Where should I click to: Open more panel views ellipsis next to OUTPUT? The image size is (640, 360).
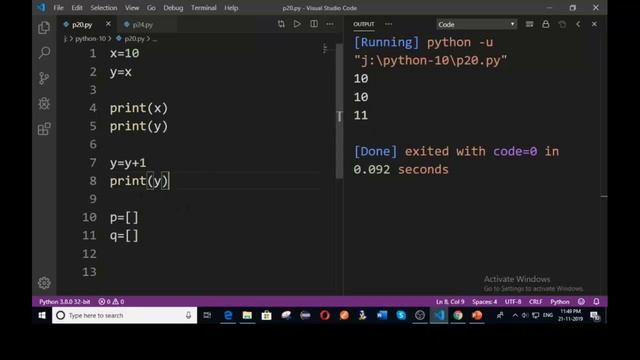(388, 24)
